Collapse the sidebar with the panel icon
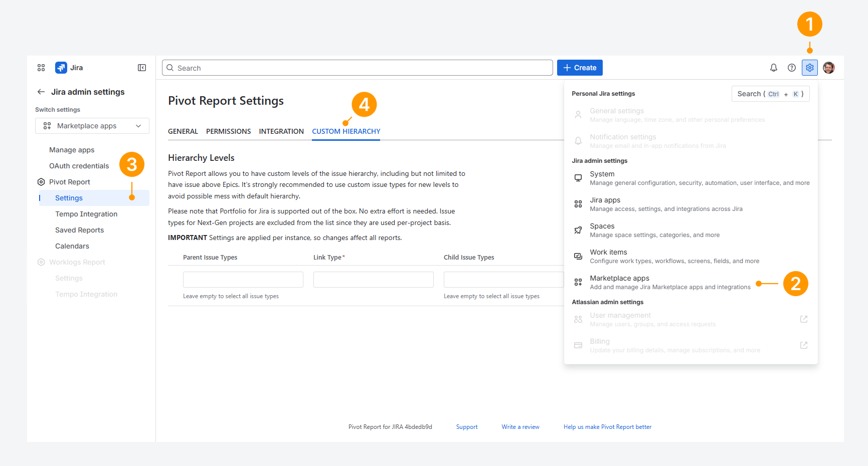The height and width of the screenshot is (466, 868). pyautogui.click(x=142, y=68)
